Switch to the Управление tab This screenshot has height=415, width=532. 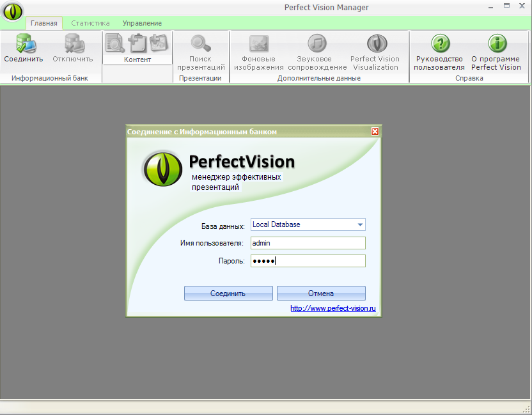pos(142,23)
